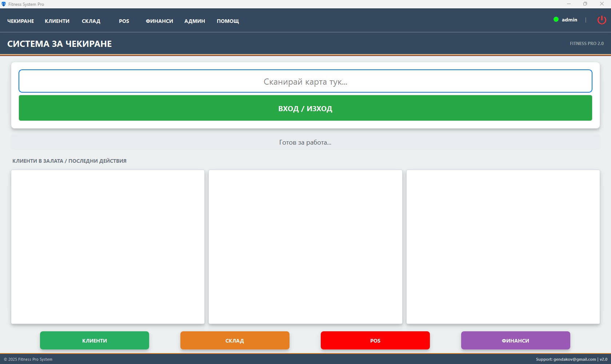Click the admin username label
The image size is (611, 364).
point(569,20)
